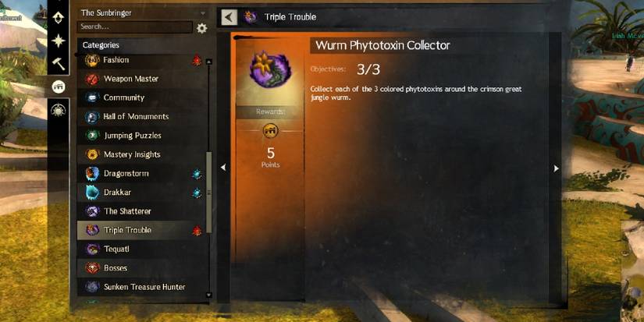The image size is (644, 322).
Task: Click the category list scrollbar thumb
Action: (208, 192)
